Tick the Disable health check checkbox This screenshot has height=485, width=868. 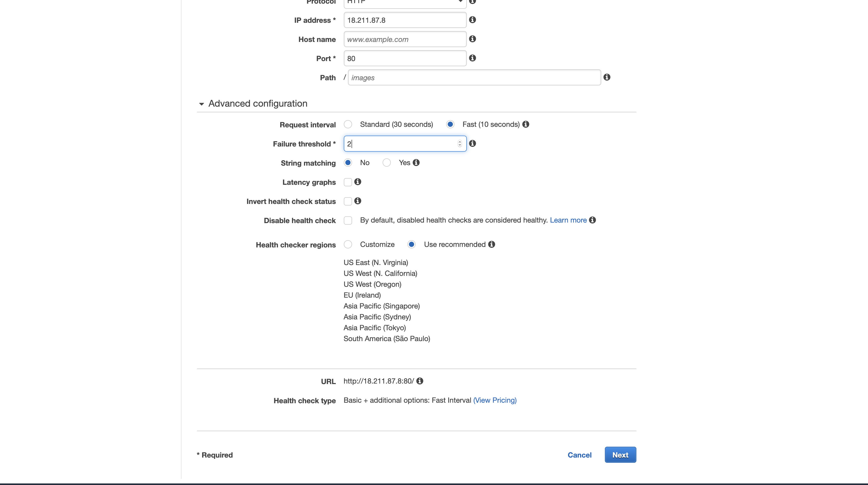point(348,221)
